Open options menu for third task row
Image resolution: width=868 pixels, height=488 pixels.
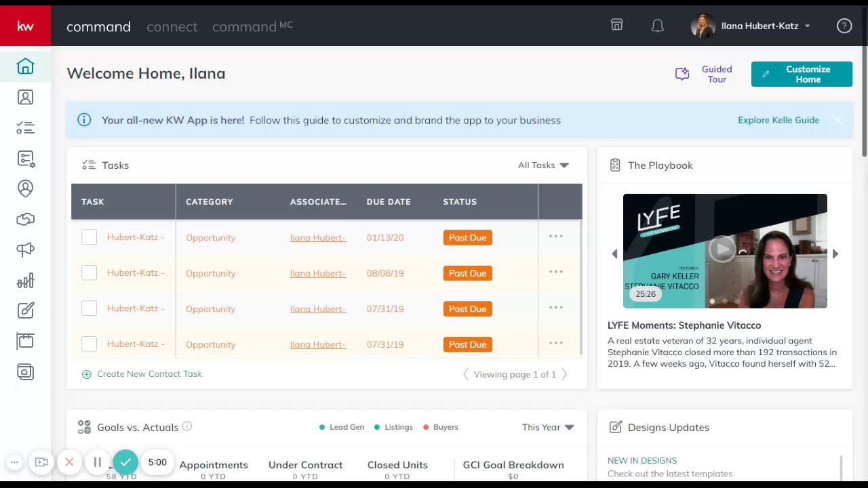pos(555,308)
